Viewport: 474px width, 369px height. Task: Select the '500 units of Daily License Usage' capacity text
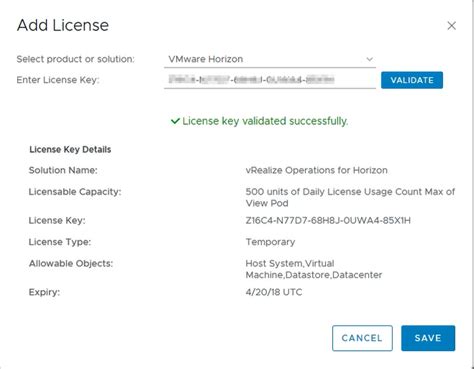pyautogui.click(x=350, y=197)
